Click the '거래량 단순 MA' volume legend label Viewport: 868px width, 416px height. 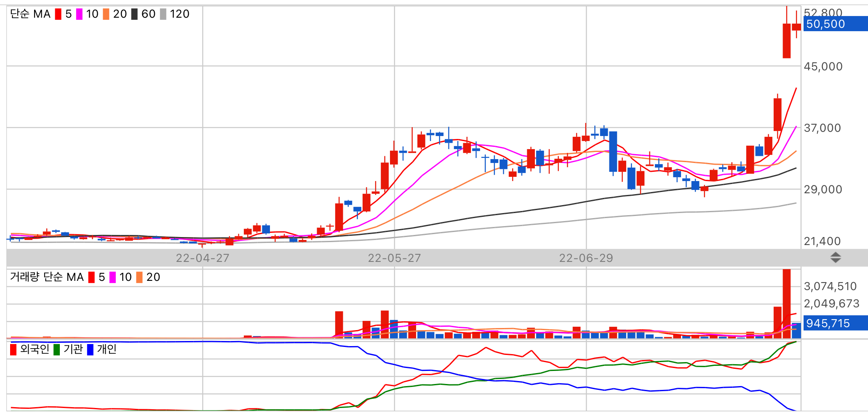(47, 277)
